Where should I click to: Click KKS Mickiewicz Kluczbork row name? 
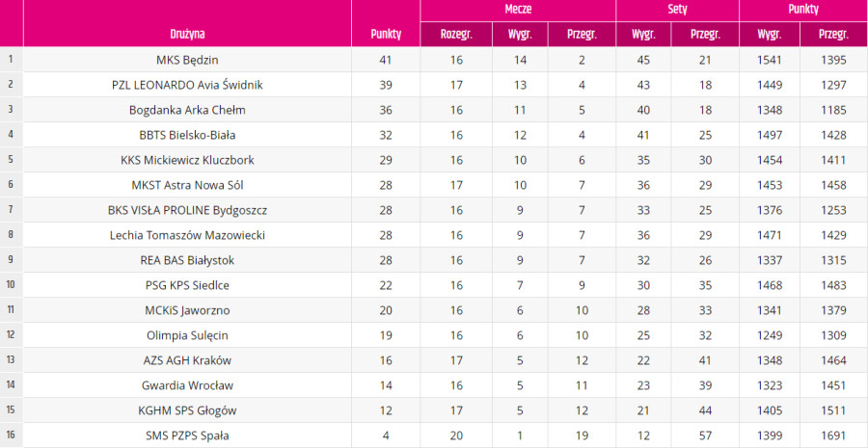pos(187,160)
